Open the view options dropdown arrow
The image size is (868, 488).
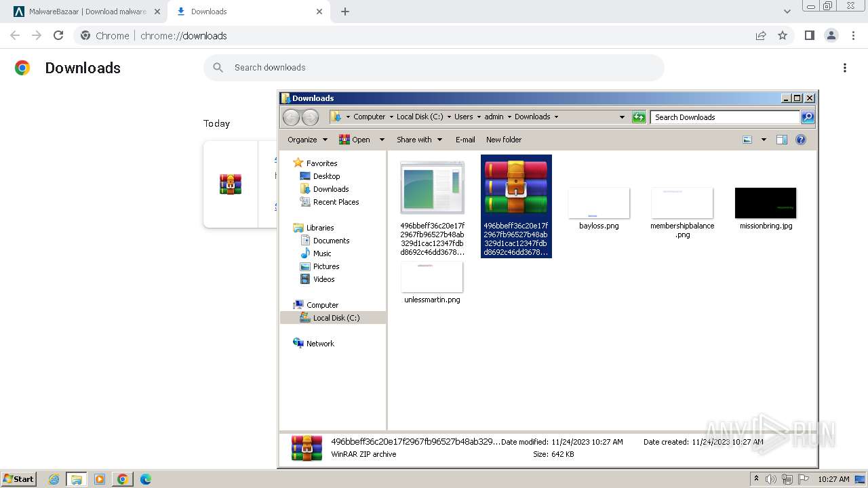(764, 140)
